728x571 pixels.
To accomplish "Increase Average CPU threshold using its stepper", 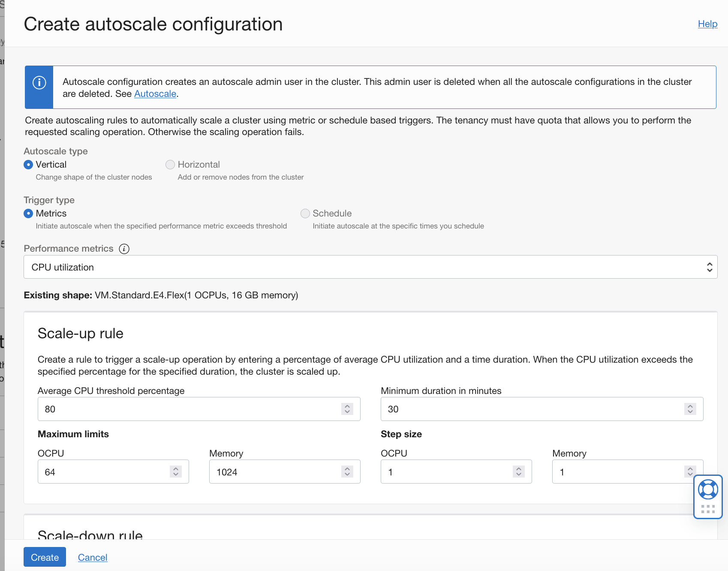I will pyautogui.click(x=347, y=406).
